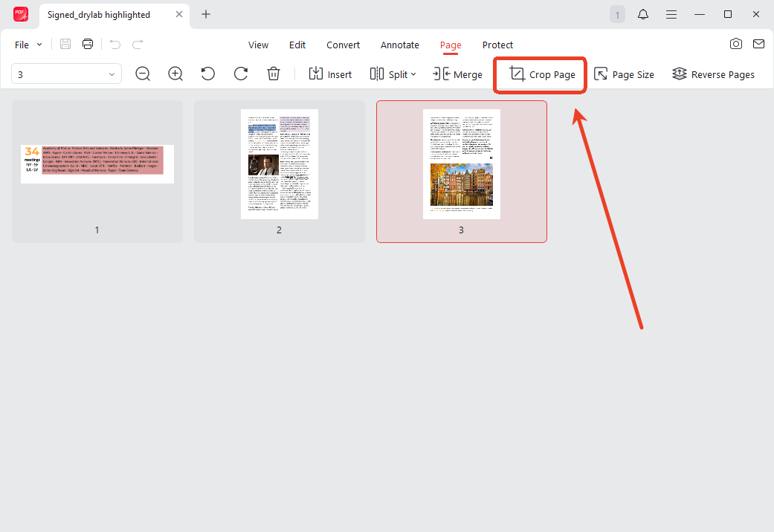
Task: Click the Merge button
Action: (x=457, y=74)
